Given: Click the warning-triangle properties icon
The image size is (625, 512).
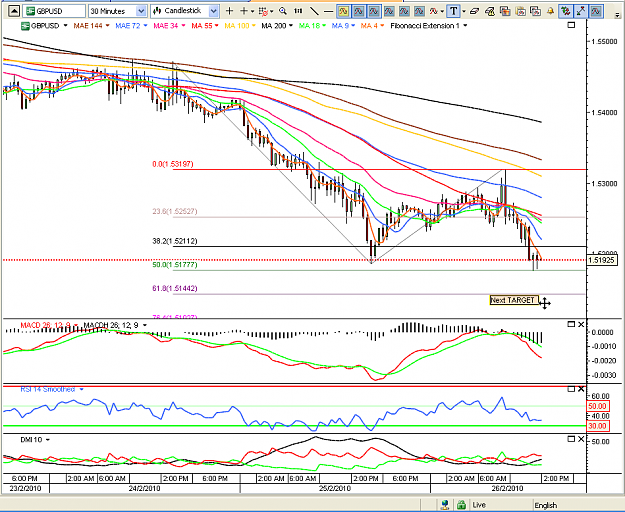Looking at the screenshot, I should (490, 12).
